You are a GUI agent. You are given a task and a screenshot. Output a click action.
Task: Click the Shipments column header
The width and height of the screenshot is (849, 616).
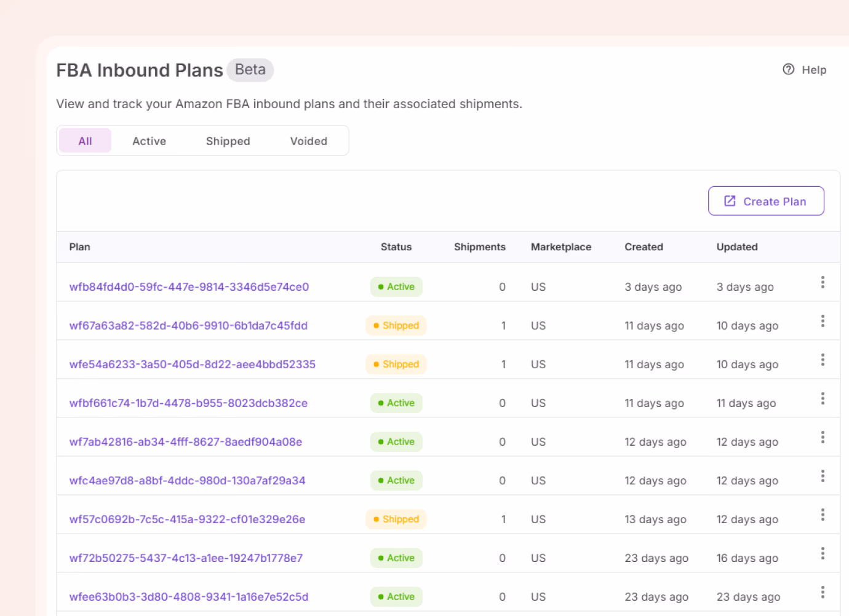tap(480, 247)
